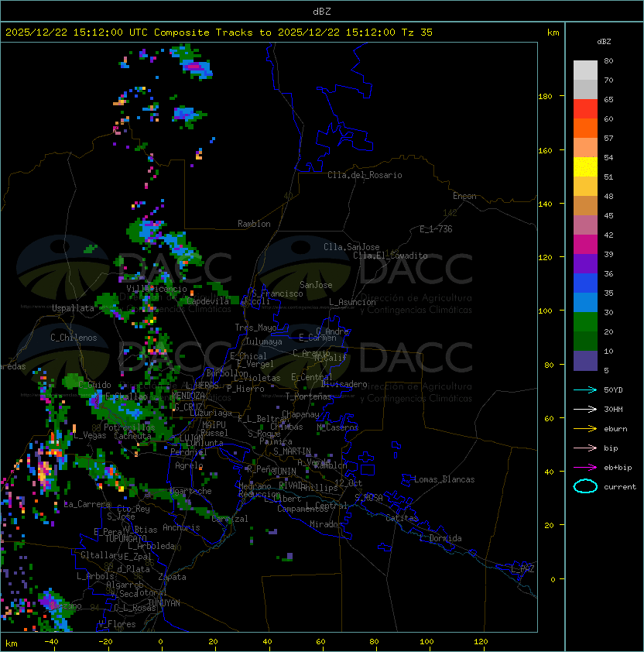Click the 'Zapata' map label
This screenshot has height=652, width=644.
[x=172, y=577]
